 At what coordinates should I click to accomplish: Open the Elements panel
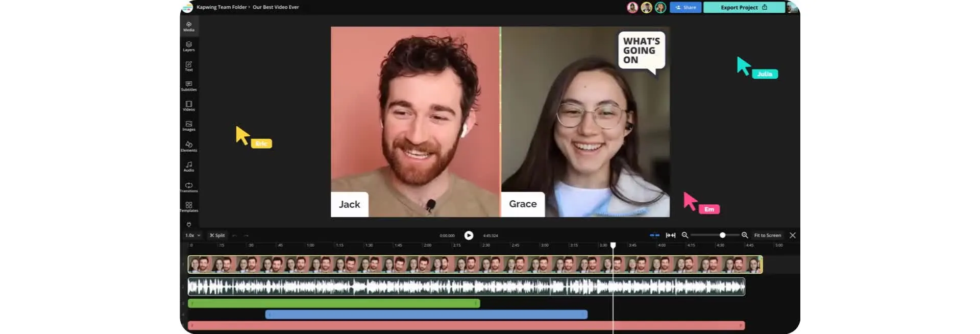pos(189,147)
